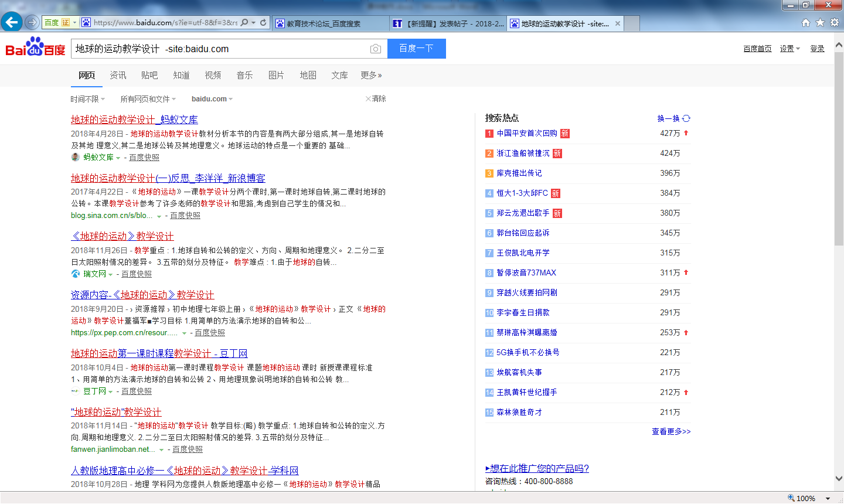Open the zoom level dropdown arrow
This screenshot has height=504, width=844.
pos(828,498)
